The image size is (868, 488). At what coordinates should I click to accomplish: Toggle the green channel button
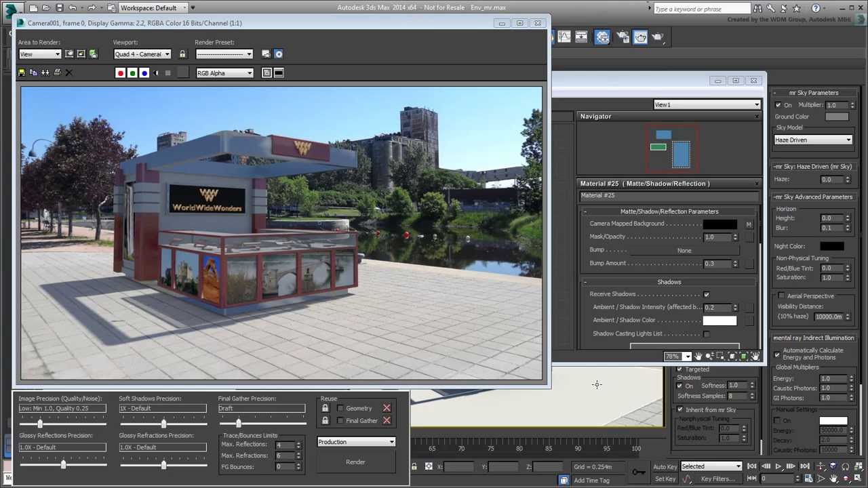pyautogui.click(x=132, y=73)
